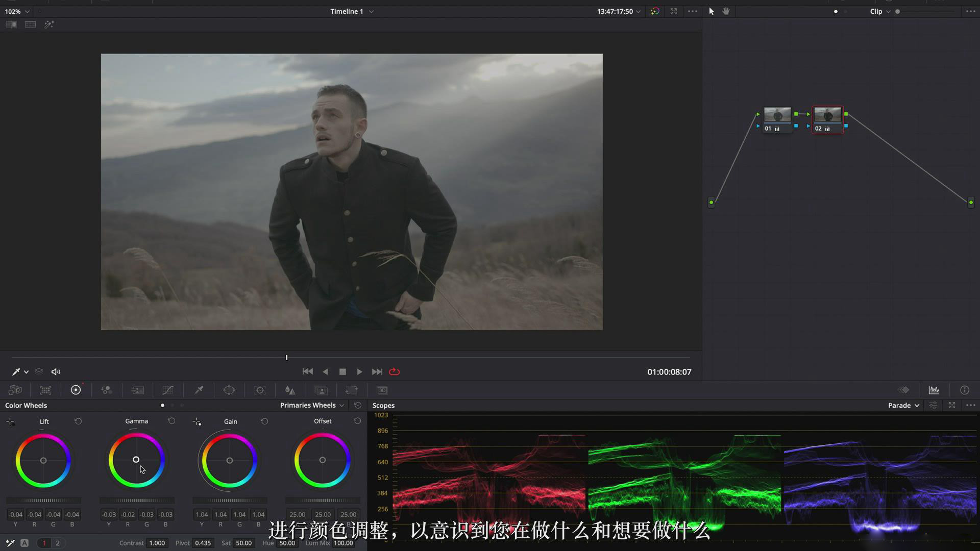
Task: Click the Contrast value field
Action: point(157,543)
